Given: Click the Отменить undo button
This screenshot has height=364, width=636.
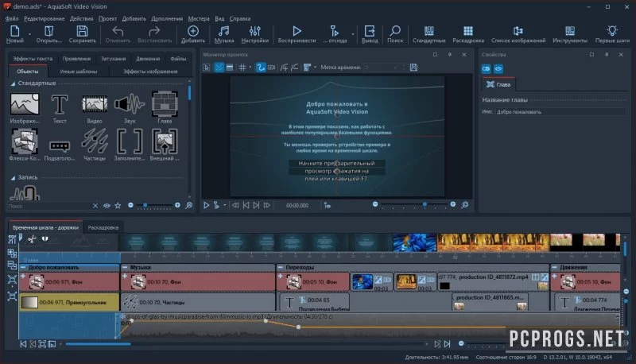Looking at the screenshot, I should (118, 34).
